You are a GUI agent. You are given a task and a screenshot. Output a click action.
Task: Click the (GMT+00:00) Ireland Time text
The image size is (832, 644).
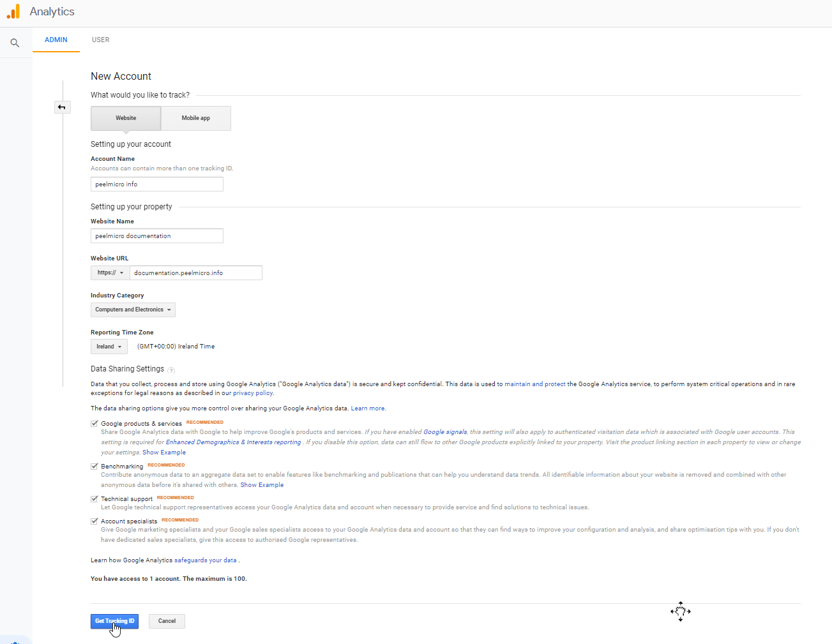point(176,347)
